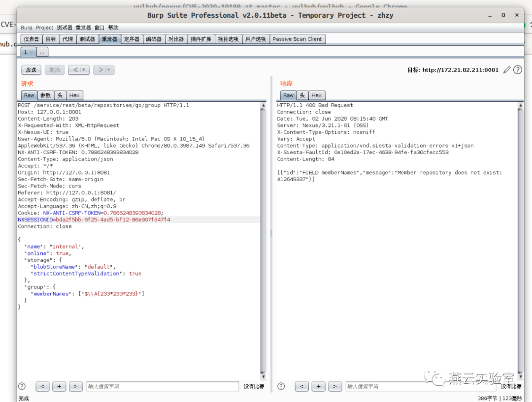
Task: Click the X-Siesta-FaultId header line
Action: click(x=363, y=152)
